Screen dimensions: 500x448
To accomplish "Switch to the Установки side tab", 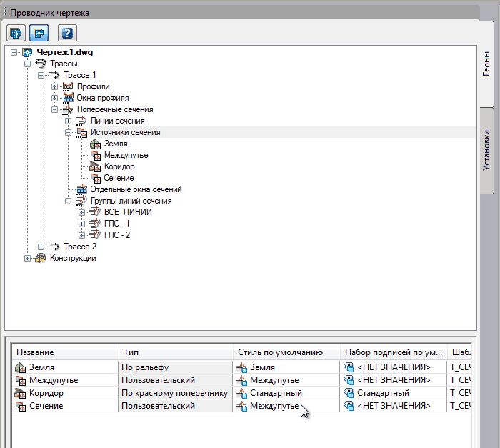I will click(x=486, y=150).
